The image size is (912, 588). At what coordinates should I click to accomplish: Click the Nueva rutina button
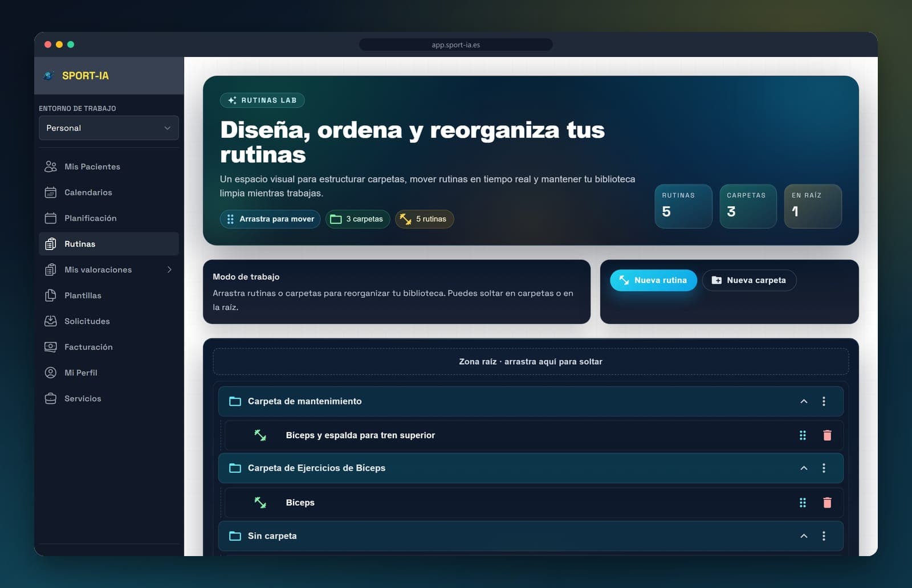pyautogui.click(x=653, y=280)
